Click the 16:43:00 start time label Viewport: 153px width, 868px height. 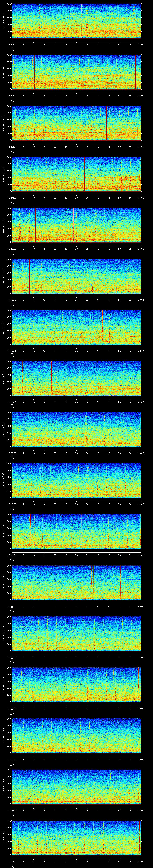(12, 657)
